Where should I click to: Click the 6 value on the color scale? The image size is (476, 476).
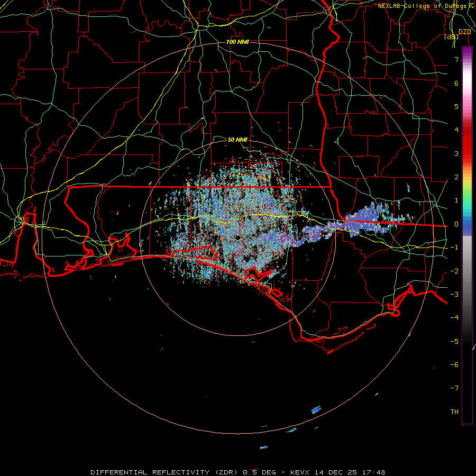tap(456, 83)
